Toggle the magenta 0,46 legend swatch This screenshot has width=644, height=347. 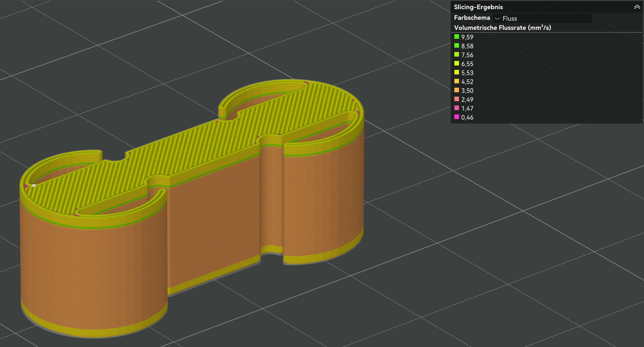point(456,117)
